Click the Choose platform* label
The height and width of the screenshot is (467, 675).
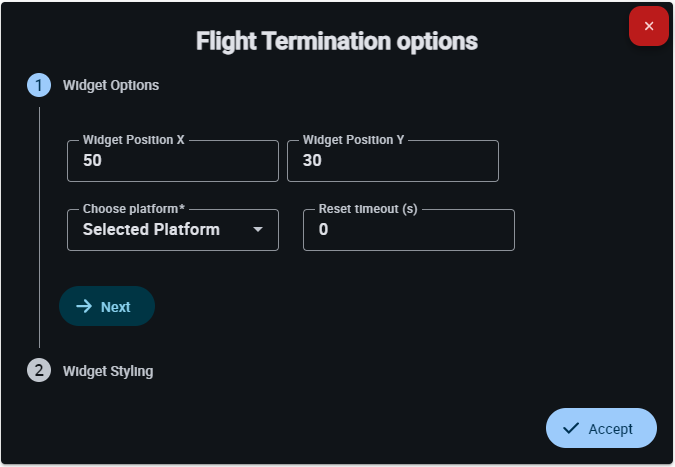click(134, 209)
